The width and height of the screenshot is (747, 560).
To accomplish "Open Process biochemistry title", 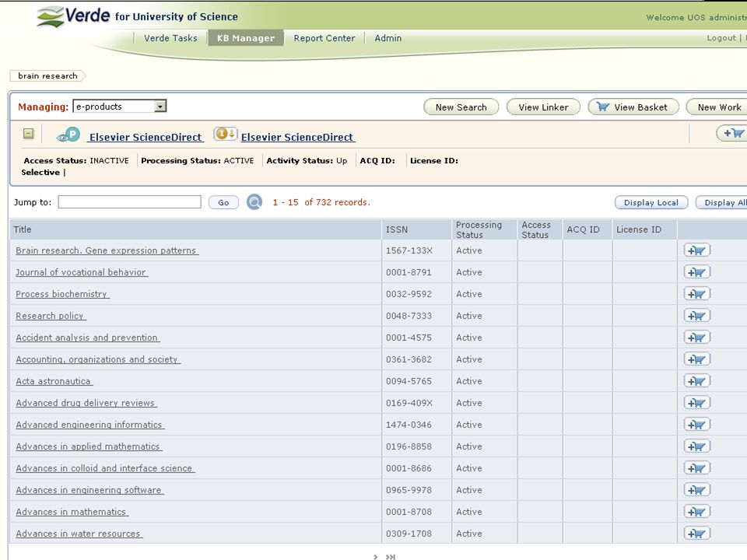I will pyautogui.click(x=62, y=294).
